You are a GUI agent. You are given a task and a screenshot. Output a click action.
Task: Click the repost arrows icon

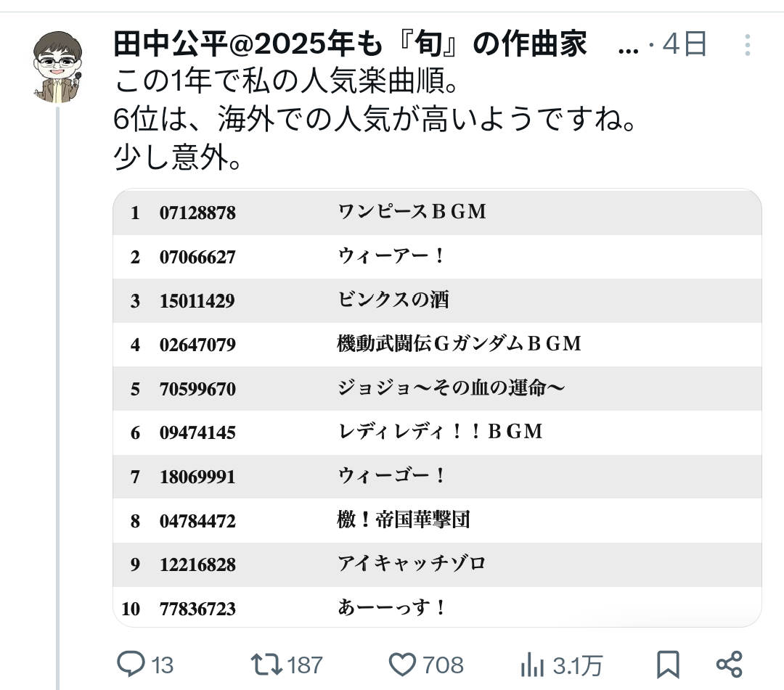coord(266,665)
